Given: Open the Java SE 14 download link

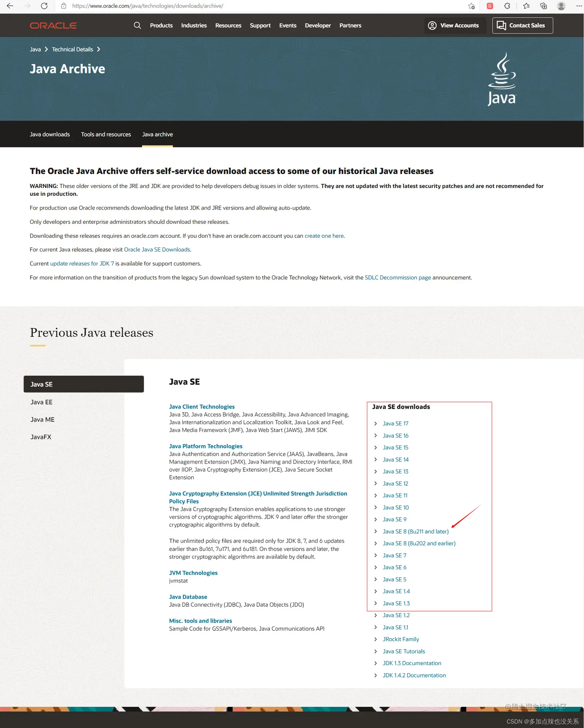Looking at the screenshot, I should [396, 459].
